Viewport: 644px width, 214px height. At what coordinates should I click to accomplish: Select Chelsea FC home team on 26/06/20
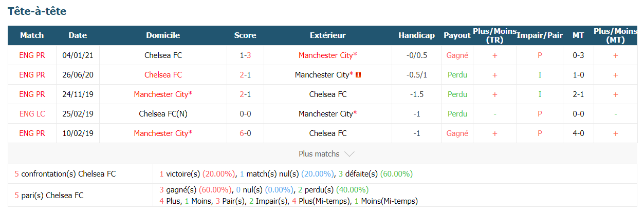click(x=163, y=75)
